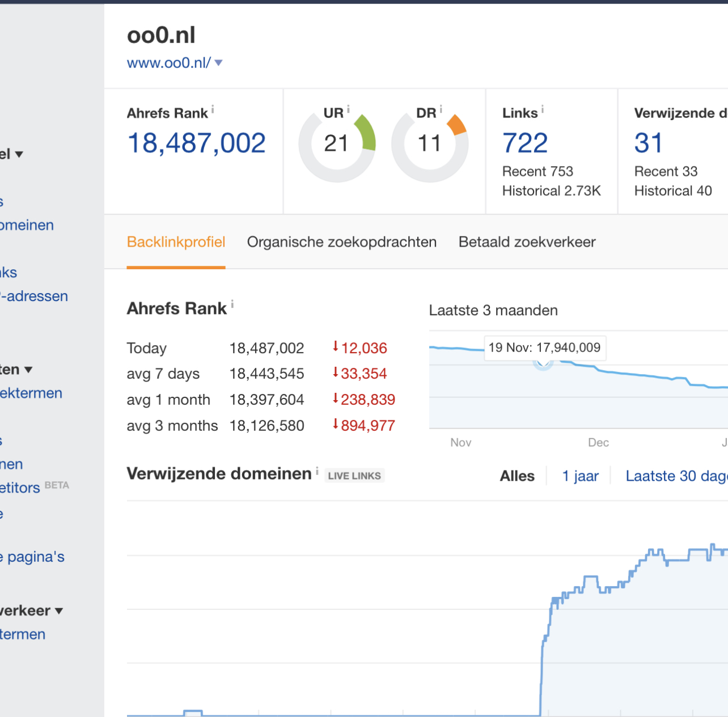The height and width of the screenshot is (717, 728).
Task: Open the sidebar link ending in ektermen
Action: (x=31, y=393)
